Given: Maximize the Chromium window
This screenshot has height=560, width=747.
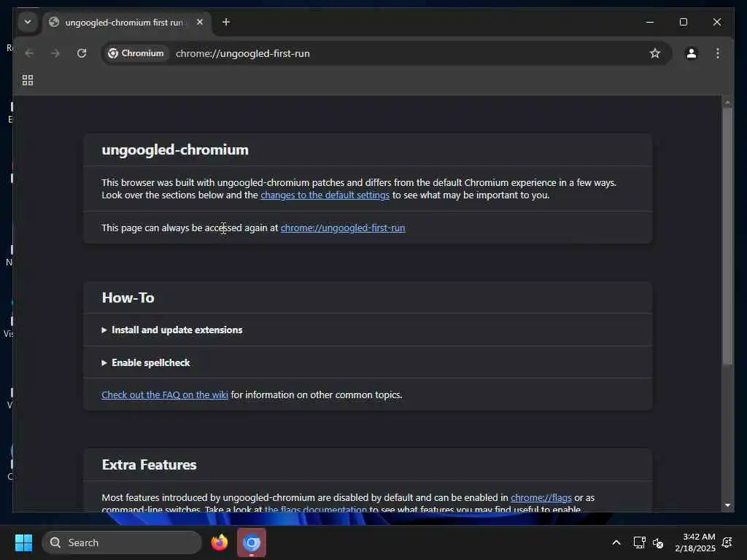Looking at the screenshot, I should click(684, 23).
